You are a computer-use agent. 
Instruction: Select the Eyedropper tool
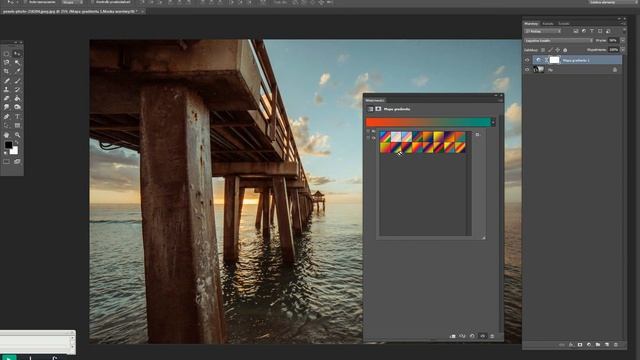tap(17, 71)
